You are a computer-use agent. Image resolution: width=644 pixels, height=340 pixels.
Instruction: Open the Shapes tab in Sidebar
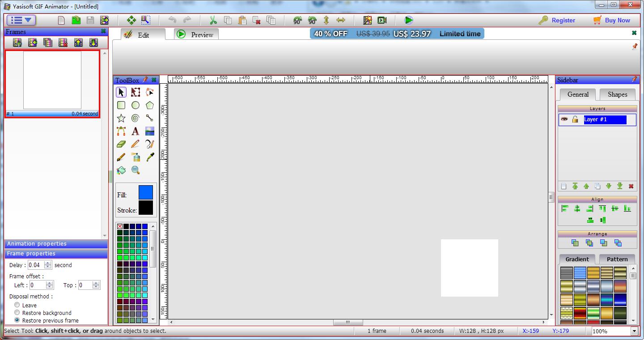617,94
